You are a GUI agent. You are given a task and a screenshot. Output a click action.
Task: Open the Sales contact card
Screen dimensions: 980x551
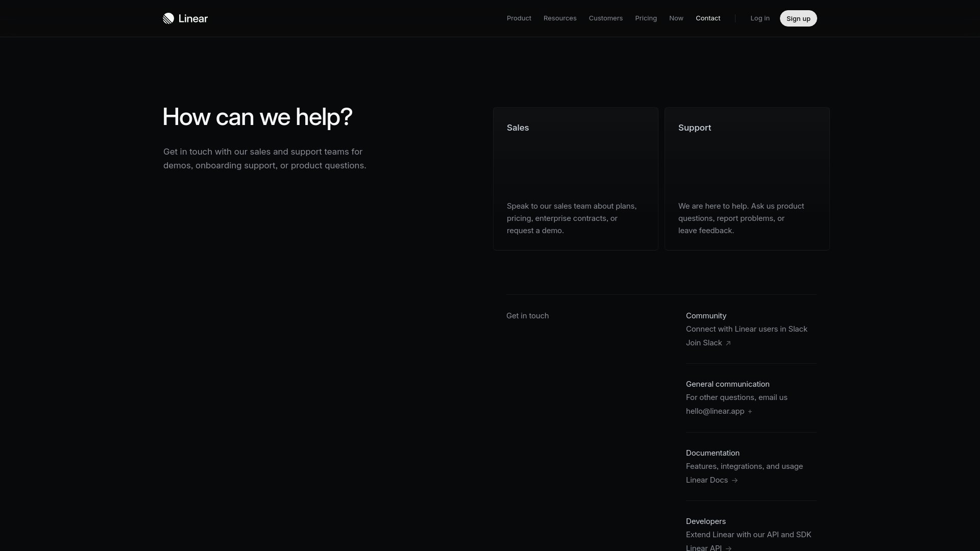click(576, 179)
